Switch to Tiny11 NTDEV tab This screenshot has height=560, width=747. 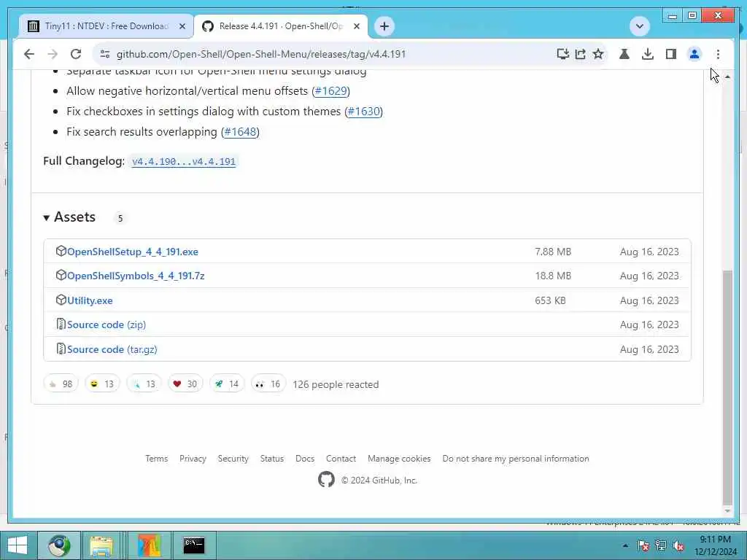pyautogui.click(x=106, y=26)
